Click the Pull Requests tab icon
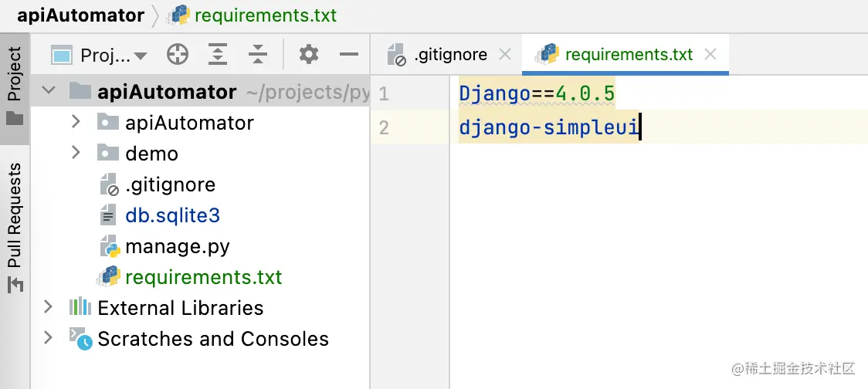Viewport: 868px width, 389px height. (15, 285)
